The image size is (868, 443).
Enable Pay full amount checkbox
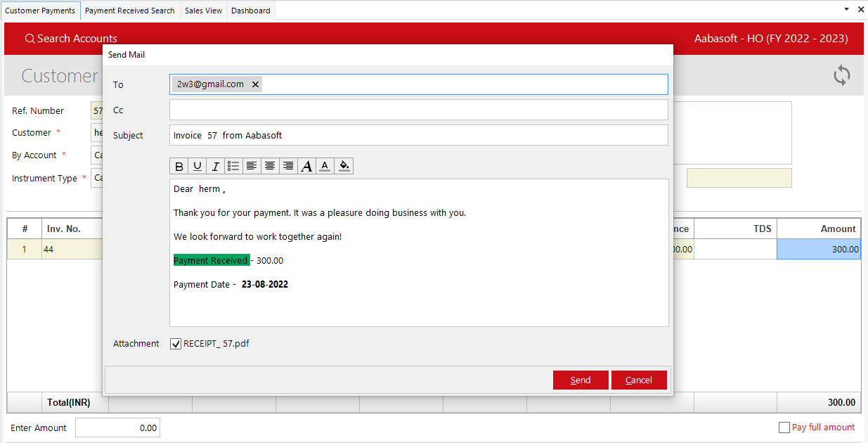tap(784, 428)
